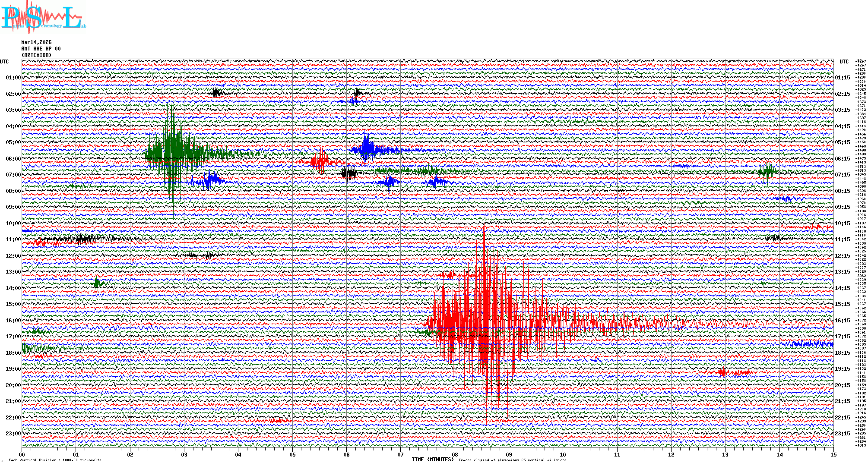Click the AMT HHE HP 00 station label
Screen dimensions: 868x466
tap(41, 49)
